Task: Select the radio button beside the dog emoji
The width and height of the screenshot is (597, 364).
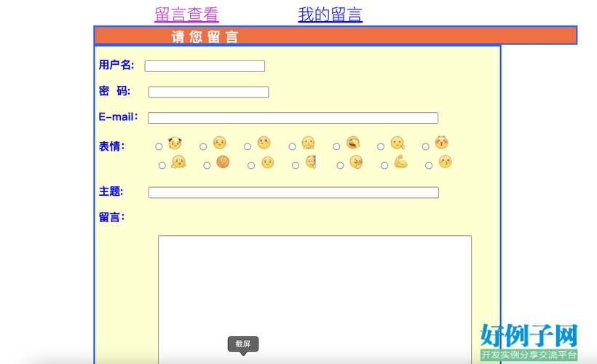Action: [x=159, y=147]
